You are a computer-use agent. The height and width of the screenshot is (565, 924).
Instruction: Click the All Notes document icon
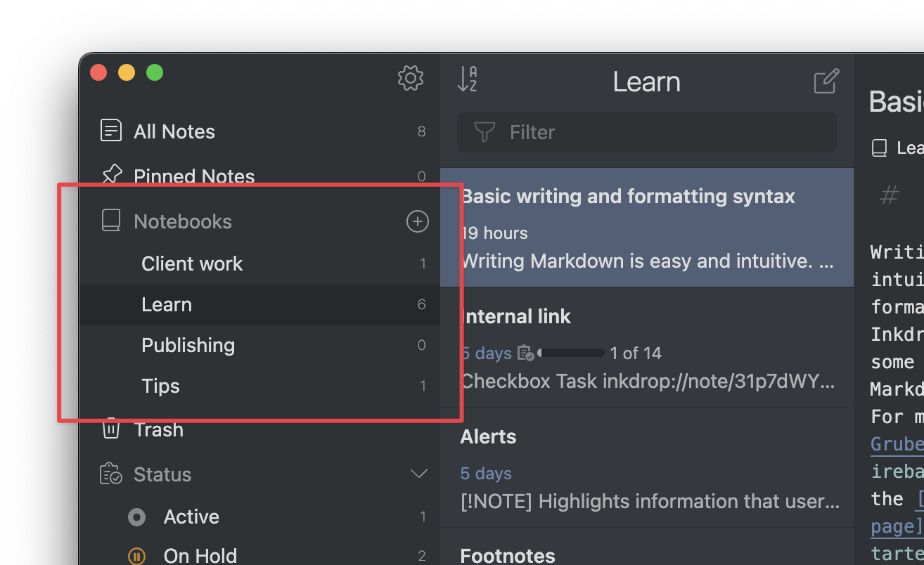coord(111,131)
